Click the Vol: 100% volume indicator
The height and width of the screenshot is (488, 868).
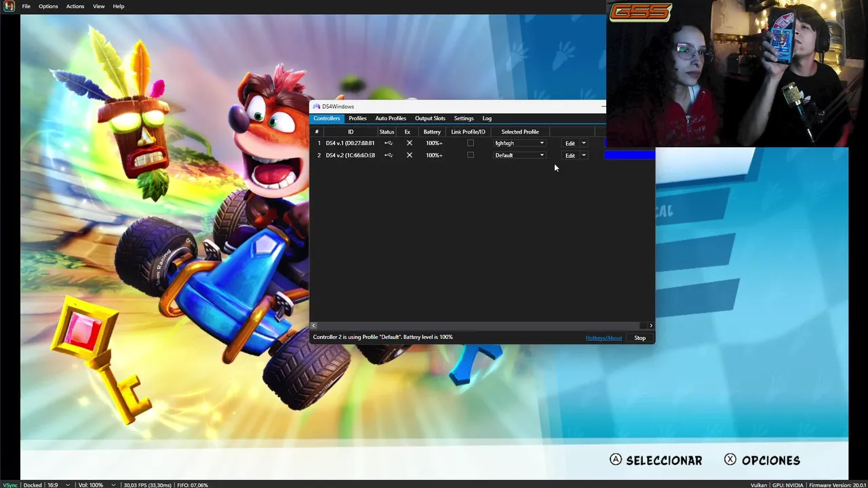(x=90, y=485)
